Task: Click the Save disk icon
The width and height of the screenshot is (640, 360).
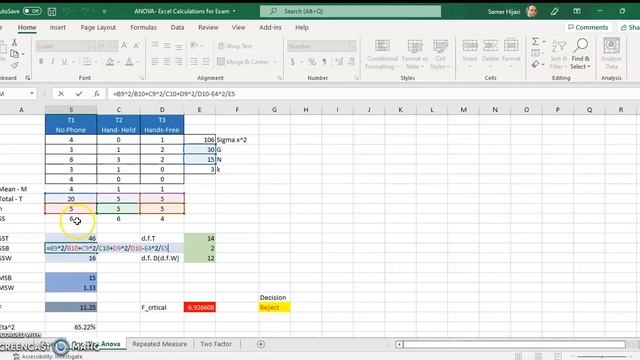Action: coord(52,11)
